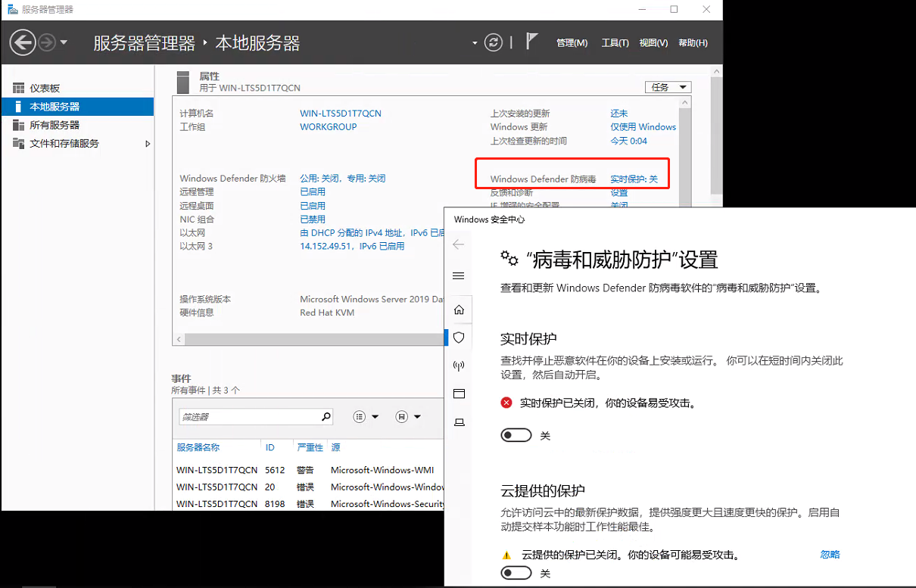Click the 文件和存储服务 sidebar icon
The image size is (916, 588).
(18, 143)
